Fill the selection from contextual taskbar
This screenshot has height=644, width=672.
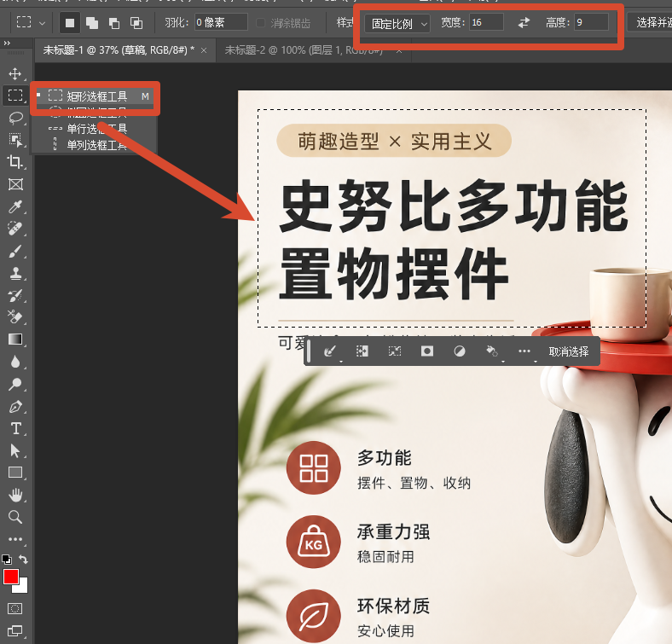(x=491, y=351)
